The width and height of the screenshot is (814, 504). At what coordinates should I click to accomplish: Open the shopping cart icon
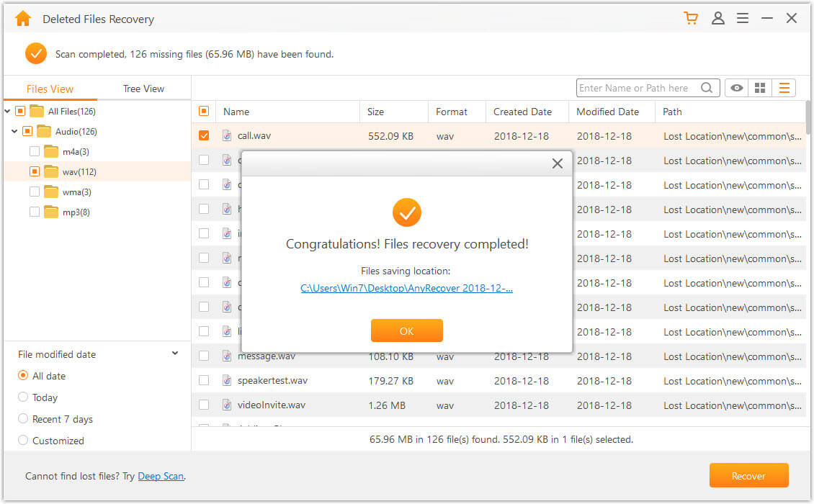[691, 18]
